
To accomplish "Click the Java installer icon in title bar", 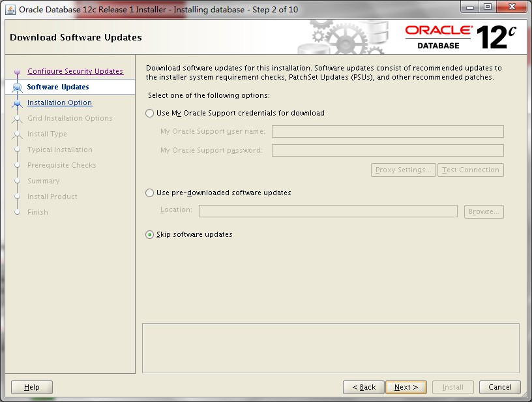I will pyautogui.click(x=10, y=10).
